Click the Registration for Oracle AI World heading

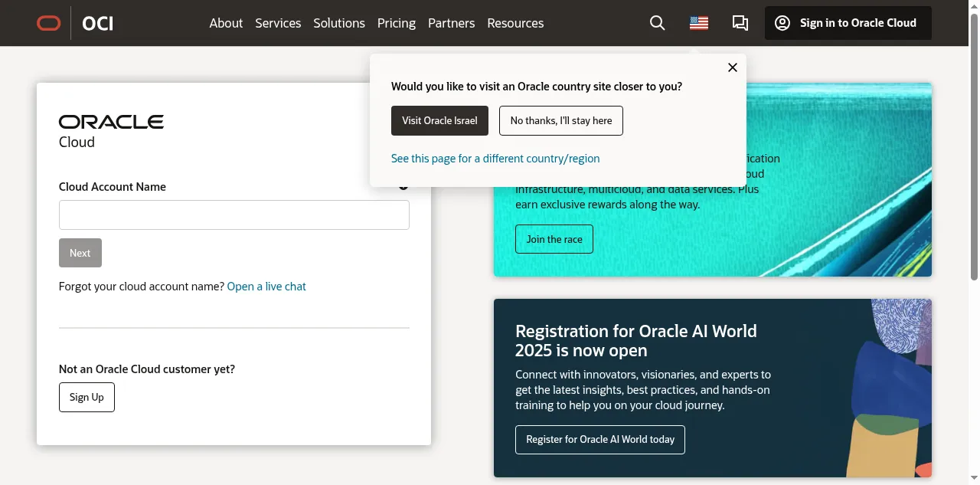click(636, 341)
